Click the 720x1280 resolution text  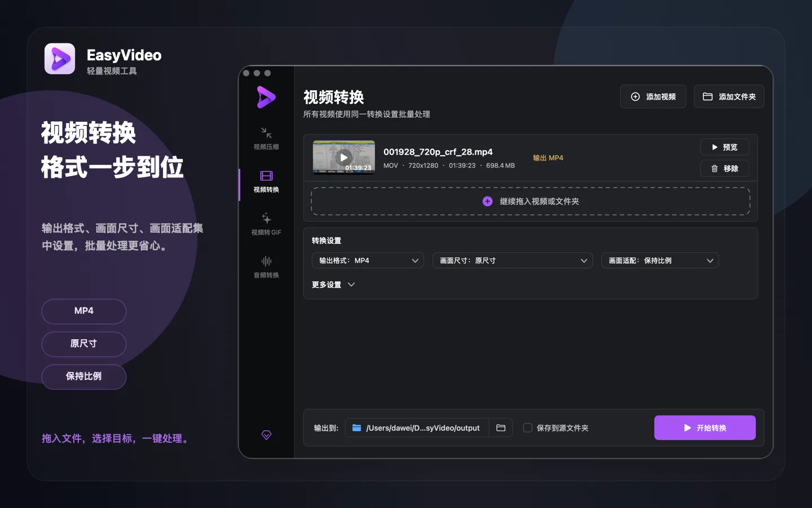tap(423, 166)
